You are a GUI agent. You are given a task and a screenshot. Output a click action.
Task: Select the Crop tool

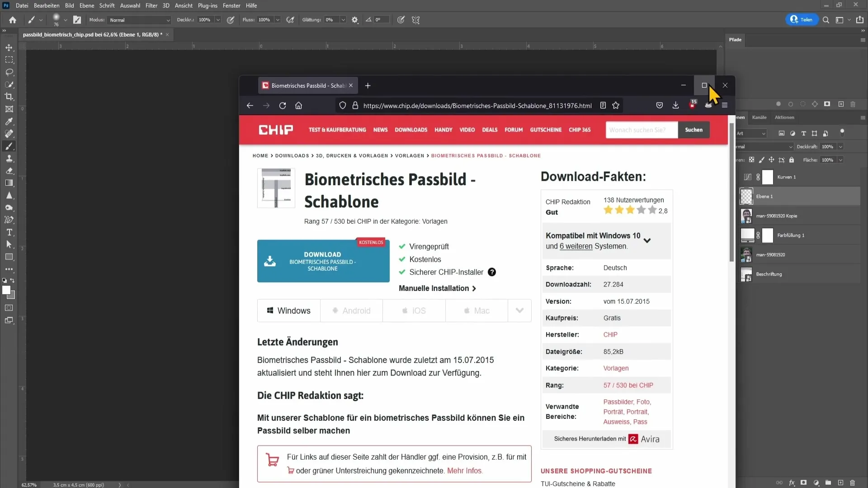point(9,97)
